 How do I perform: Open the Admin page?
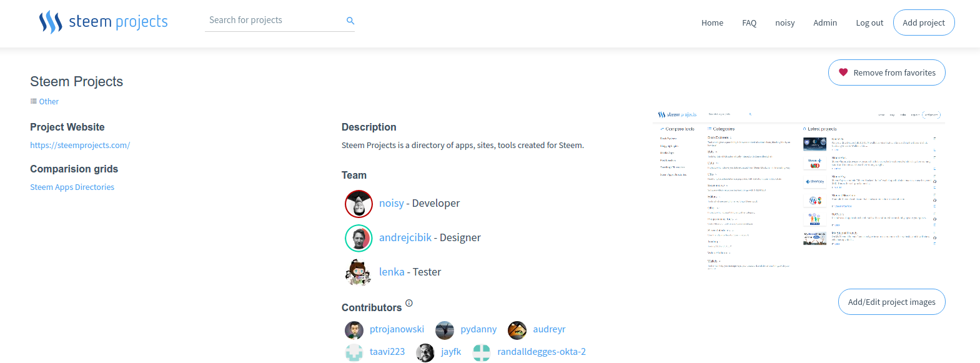(825, 22)
